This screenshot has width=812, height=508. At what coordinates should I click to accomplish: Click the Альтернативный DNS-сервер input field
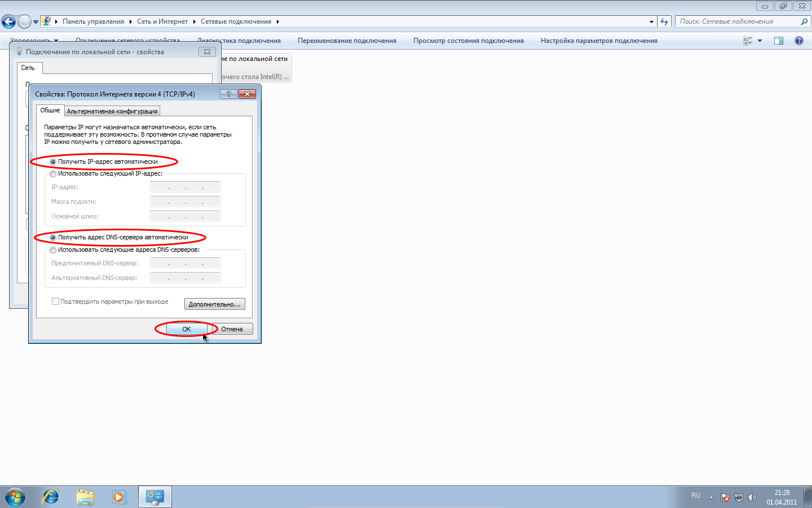185,278
